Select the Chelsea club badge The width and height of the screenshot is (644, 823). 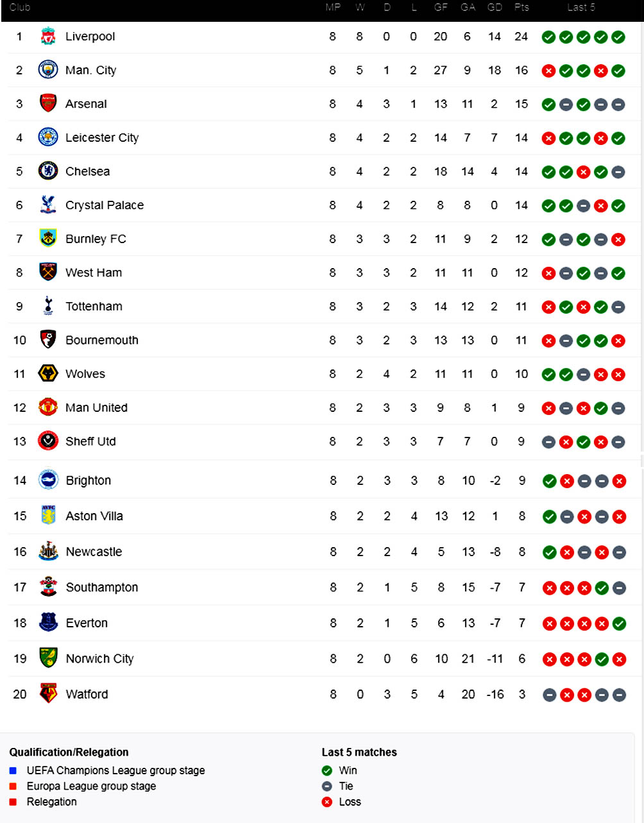pyautogui.click(x=48, y=171)
